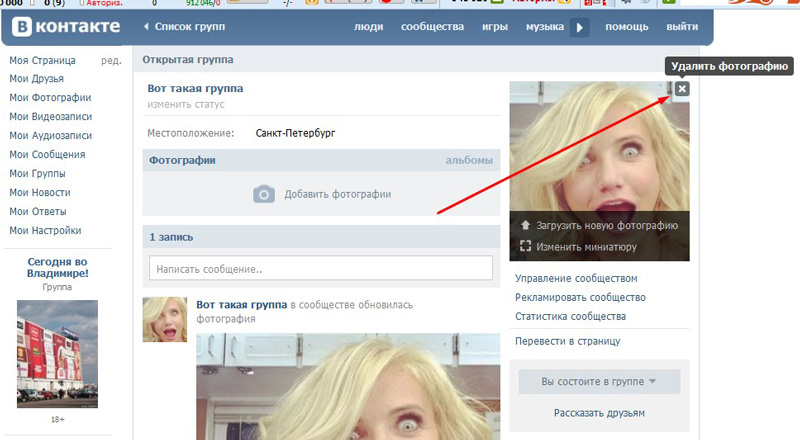This screenshot has height=440, width=800.
Task: Expand the Вы состоите в группе dropdown
Action: (599, 381)
